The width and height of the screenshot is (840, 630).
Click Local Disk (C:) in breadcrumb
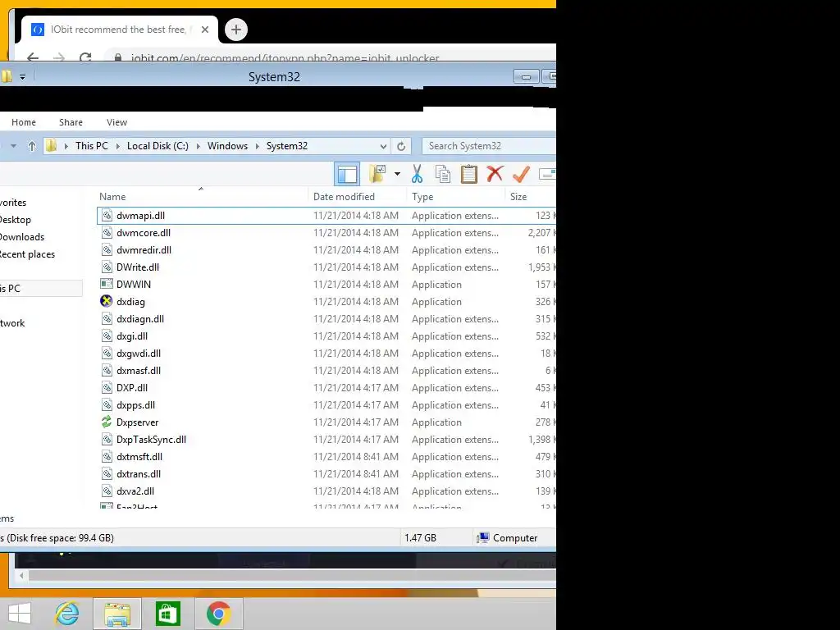pyautogui.click(x=157, y=146)
